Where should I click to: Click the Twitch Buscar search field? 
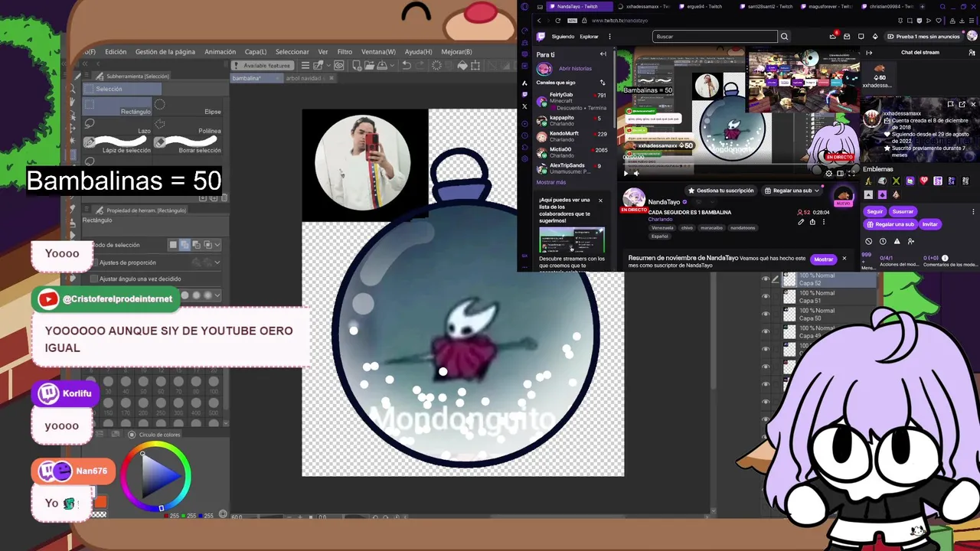[x=714, y=36]
